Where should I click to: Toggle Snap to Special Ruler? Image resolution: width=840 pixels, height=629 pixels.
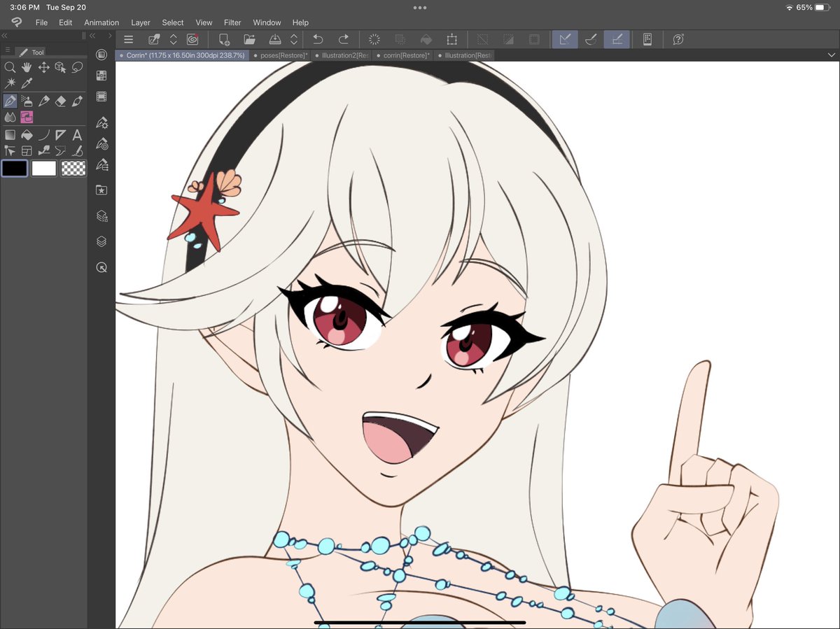(591, 40)
